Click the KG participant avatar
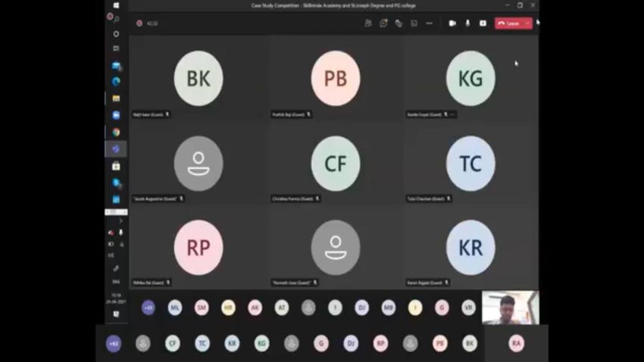 point(470,78)
